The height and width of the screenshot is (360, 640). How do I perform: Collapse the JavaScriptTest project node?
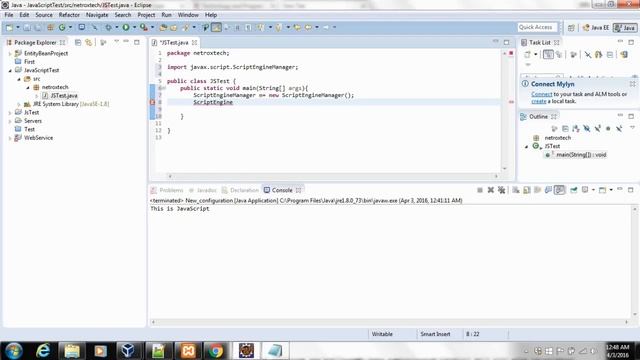point(10,70)
